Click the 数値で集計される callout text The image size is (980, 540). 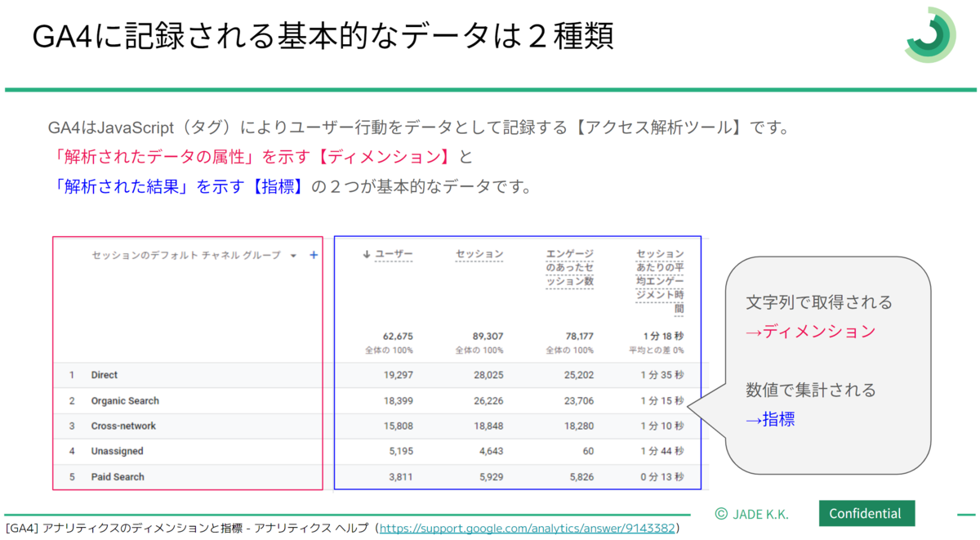click(x=811, y=390)
